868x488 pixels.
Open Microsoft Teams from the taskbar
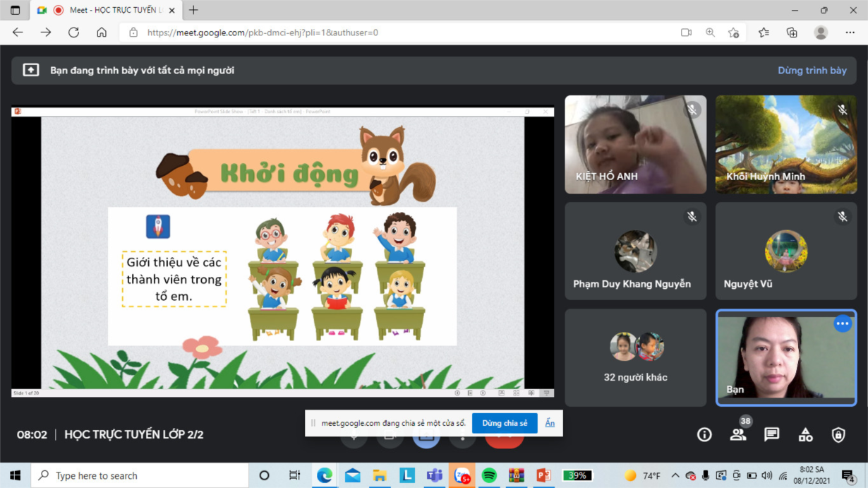coord(434,476)
